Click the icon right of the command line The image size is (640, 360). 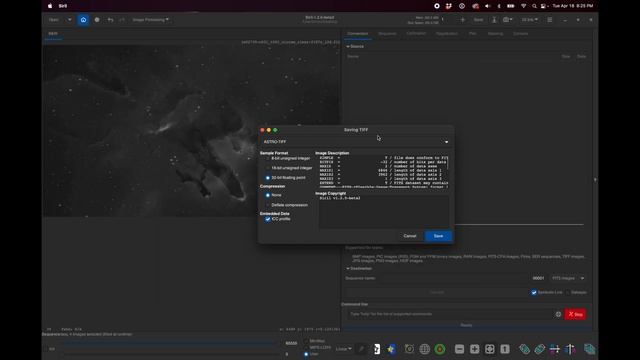[x=558, y=314]
